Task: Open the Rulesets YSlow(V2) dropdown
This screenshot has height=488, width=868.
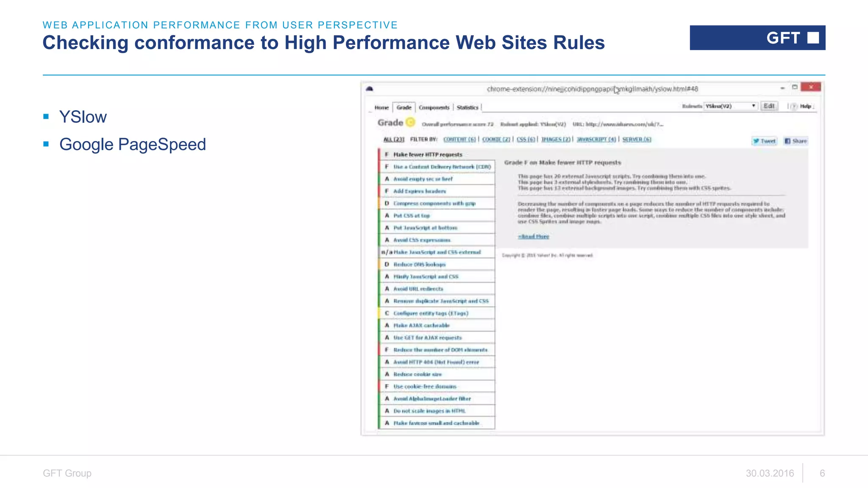Action: point(731,106)
